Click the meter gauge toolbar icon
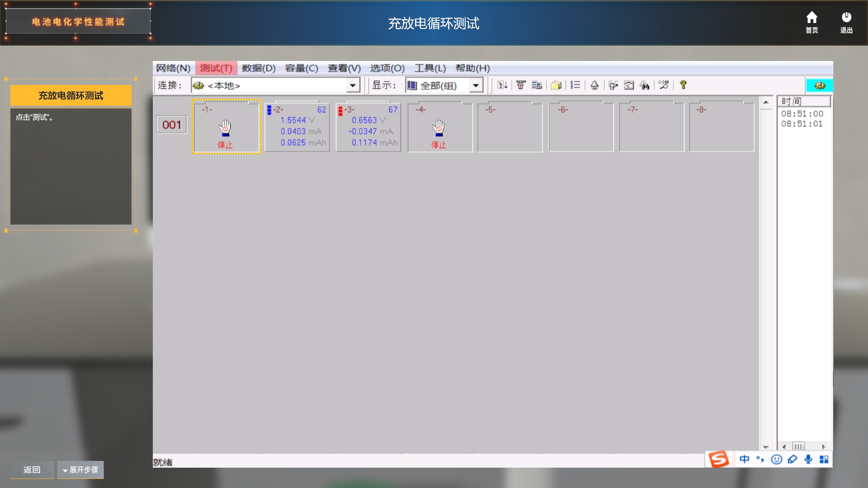Screen dimensions: 868x488 (x=629, y=85)
